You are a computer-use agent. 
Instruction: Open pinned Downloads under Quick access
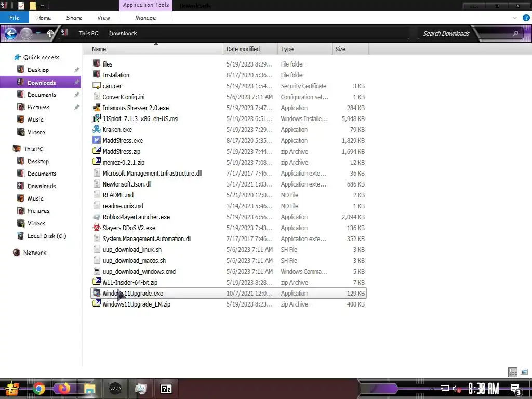[x=41, y=83]
